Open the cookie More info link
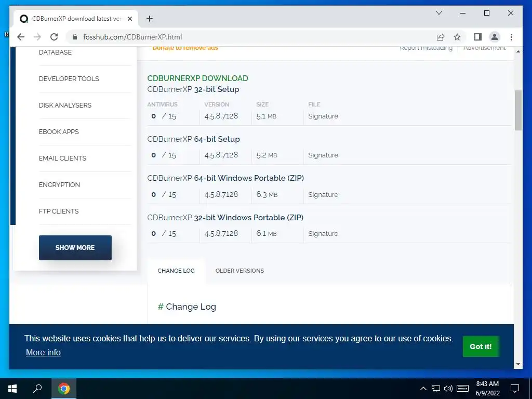 (x=43, y=353)
